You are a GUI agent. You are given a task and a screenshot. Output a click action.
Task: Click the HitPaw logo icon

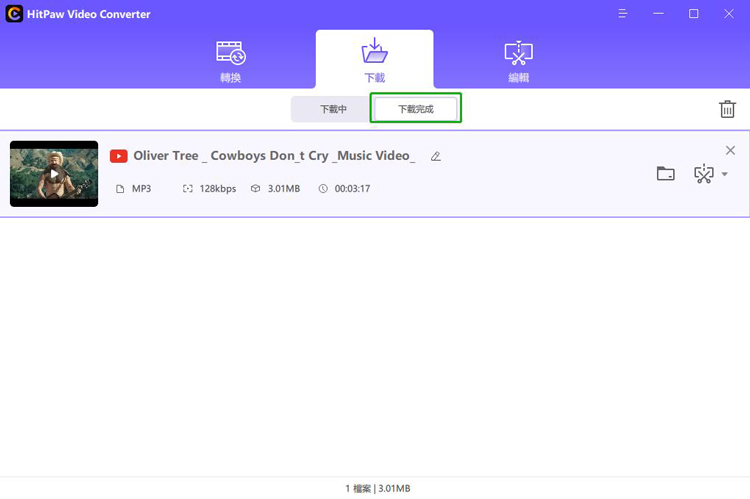(x=14, y=14)
